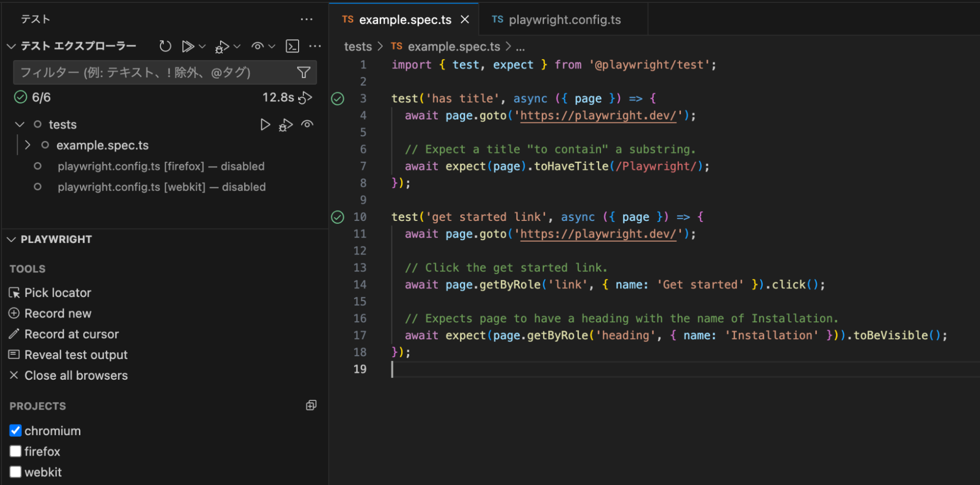Run all tests from the explorer toolbar
This screenshot has height=485, width=980.
(x=187, y=46)
